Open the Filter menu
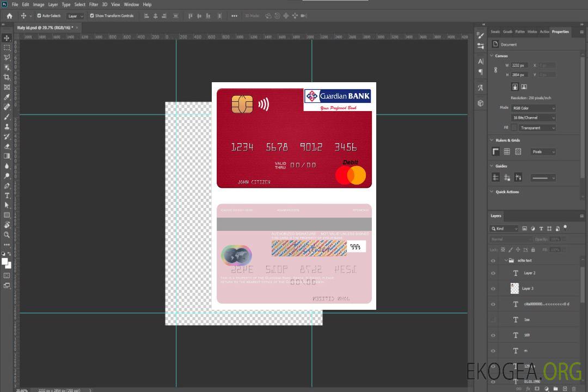The width and height of the screenshot is (588, 392). pyautogui.click(x=94, y=4)
